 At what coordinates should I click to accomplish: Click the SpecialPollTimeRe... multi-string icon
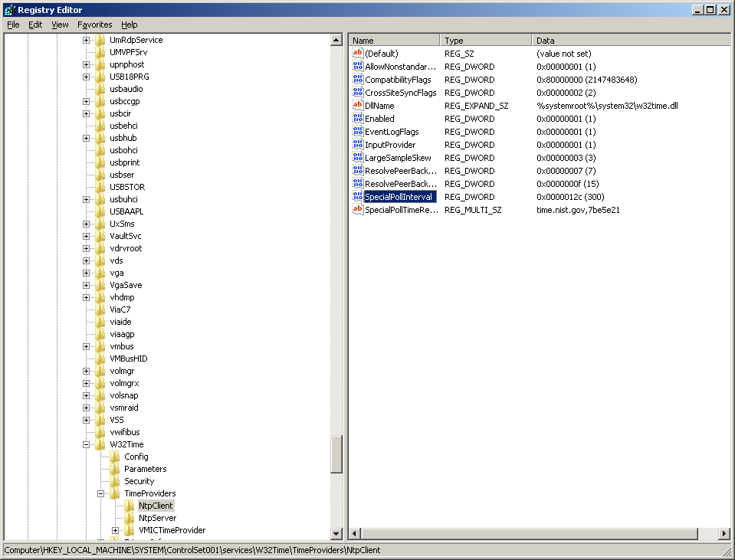pos(358,210)
